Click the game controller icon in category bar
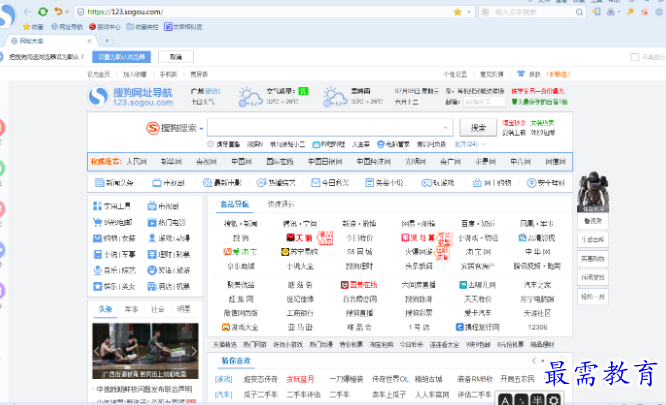 click(426, 183)
